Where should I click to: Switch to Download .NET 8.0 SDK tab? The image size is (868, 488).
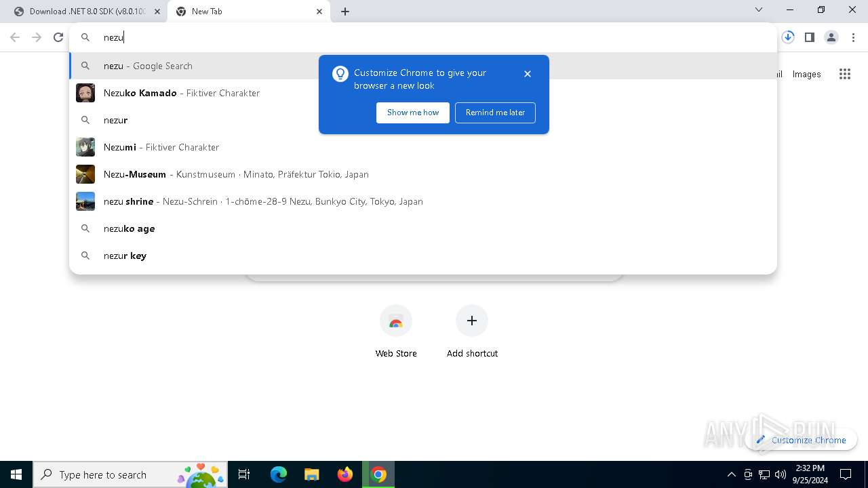pyautogui.click(x=87, y=12)
